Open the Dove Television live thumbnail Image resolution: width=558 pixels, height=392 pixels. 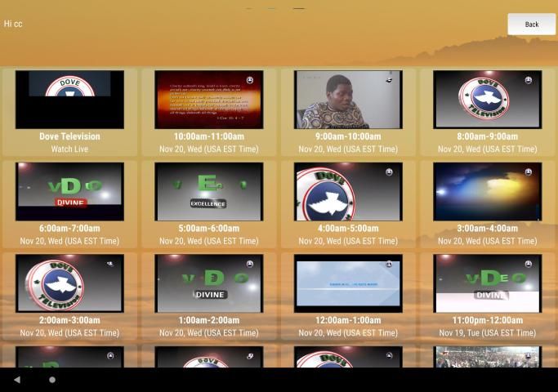(x=69, y=99)
